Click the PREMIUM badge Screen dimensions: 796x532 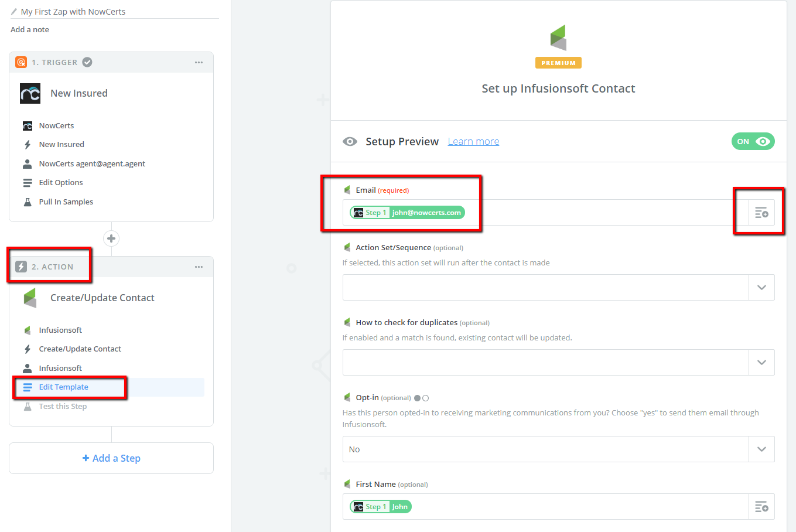tap(558, 63)
